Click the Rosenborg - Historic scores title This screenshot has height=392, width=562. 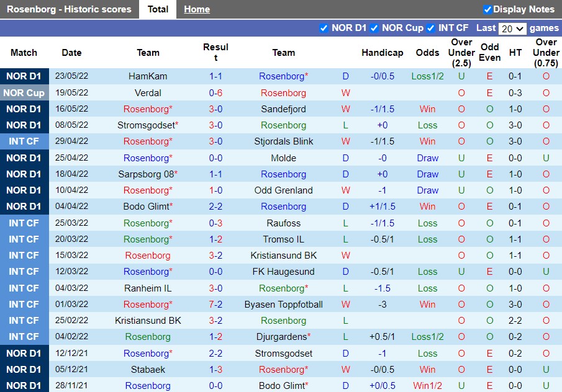(x=69, y=9)
